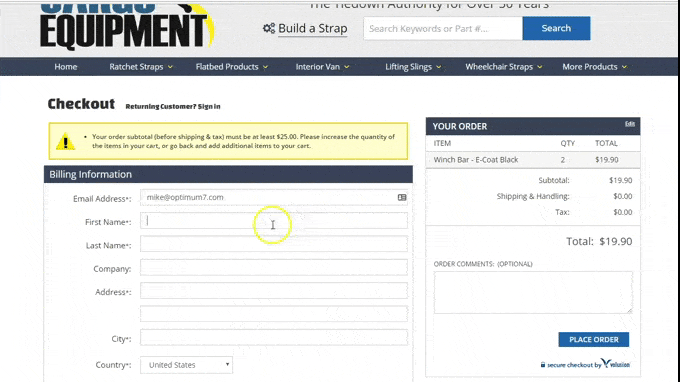Click Winch Bar - E-Coat Black item
Screen dimensions: 680x382
pos(476,160)
